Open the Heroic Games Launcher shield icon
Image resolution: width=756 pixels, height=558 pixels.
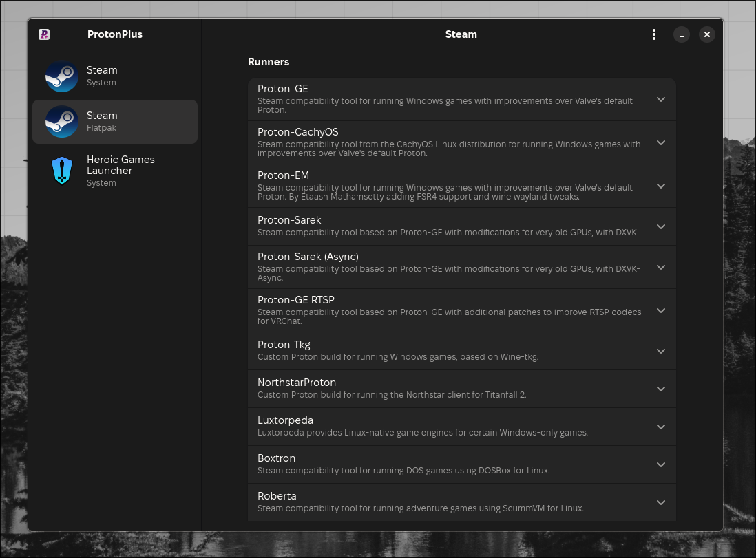point(62,171)
